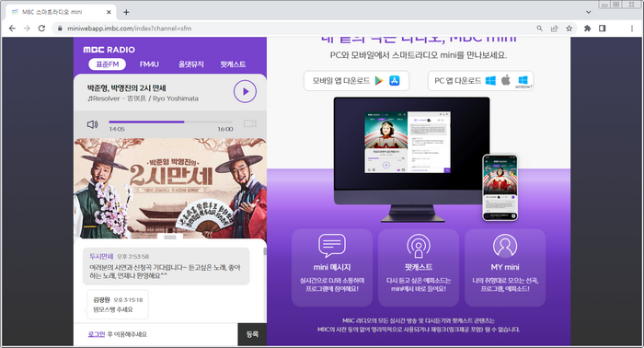Click the MBC RADIO logo
This screenshot has width=644, height=348.
109,50
